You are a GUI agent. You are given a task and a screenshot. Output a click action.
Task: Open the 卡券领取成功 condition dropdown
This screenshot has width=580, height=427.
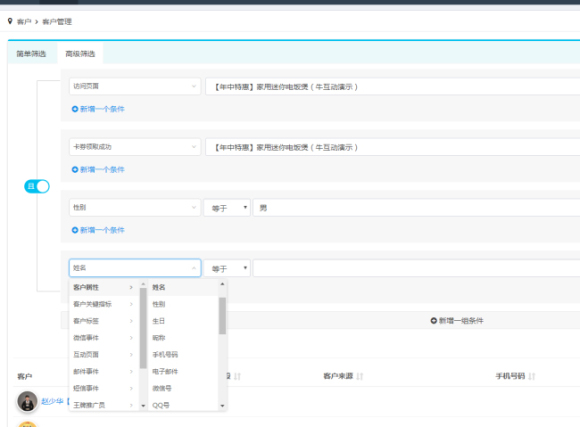(135, 147)
